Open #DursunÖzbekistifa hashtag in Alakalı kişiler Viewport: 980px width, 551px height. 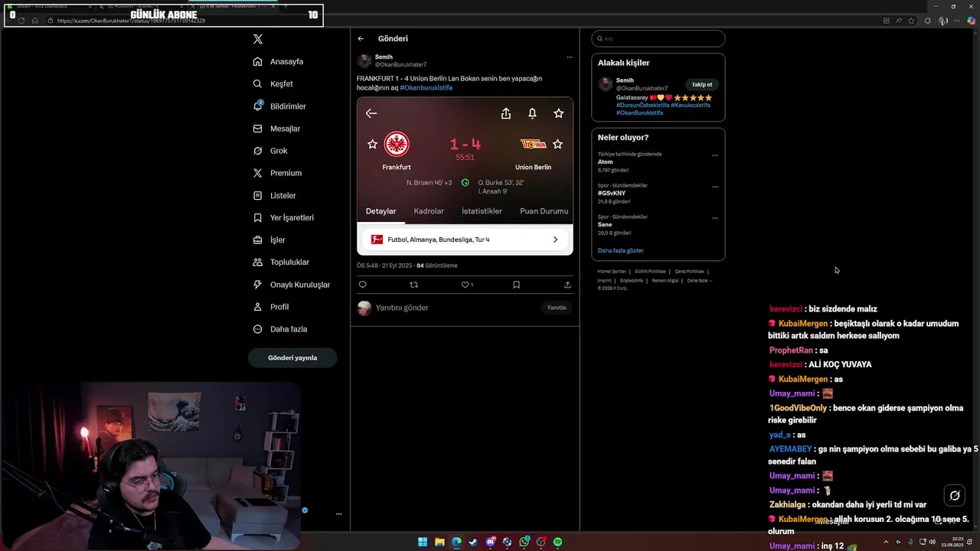tap(642, 105)
